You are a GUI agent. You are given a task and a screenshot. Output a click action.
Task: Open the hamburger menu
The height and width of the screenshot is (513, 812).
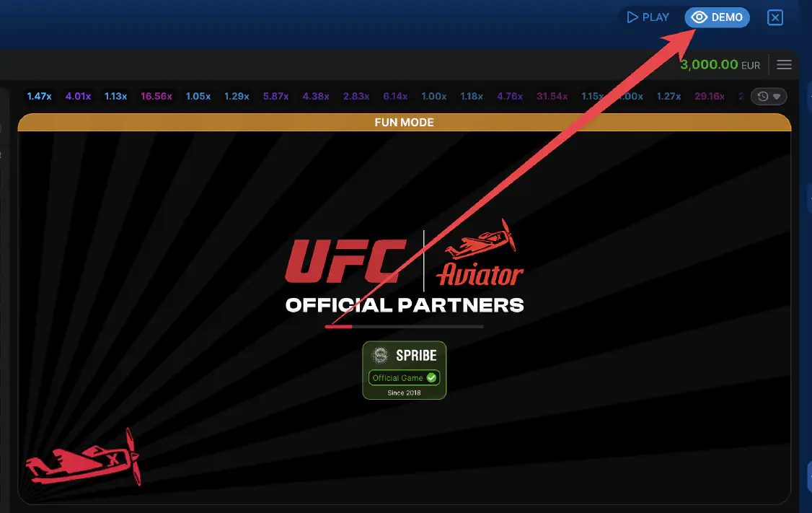point(785,65)
